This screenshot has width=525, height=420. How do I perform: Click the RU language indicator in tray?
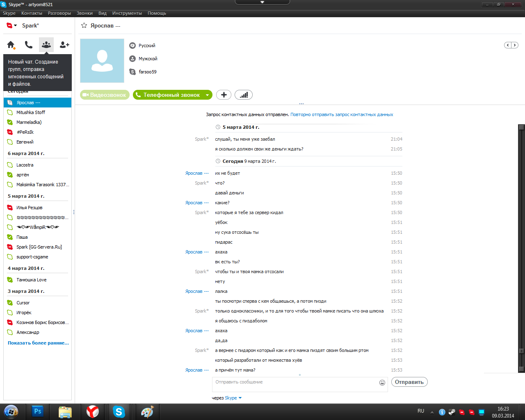[421, 411]
